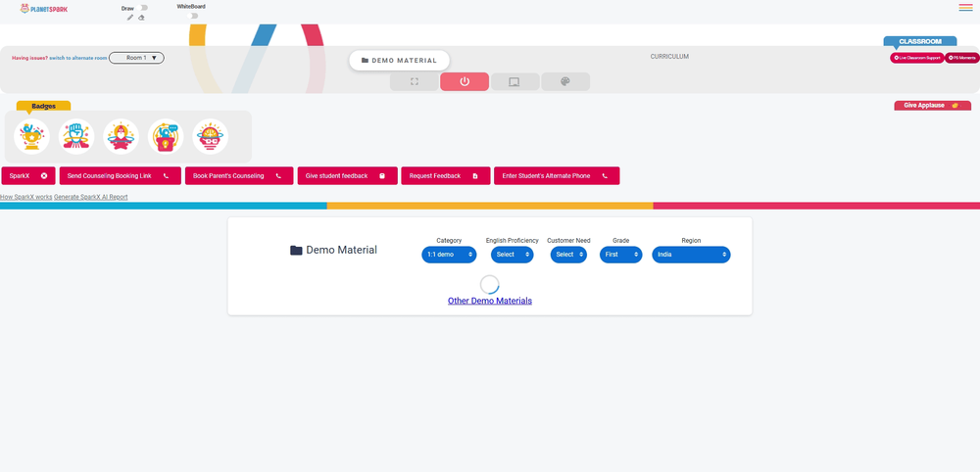980x472 pixels.
Task: Click the screen share laptop icon
Action: click(515, 82)
